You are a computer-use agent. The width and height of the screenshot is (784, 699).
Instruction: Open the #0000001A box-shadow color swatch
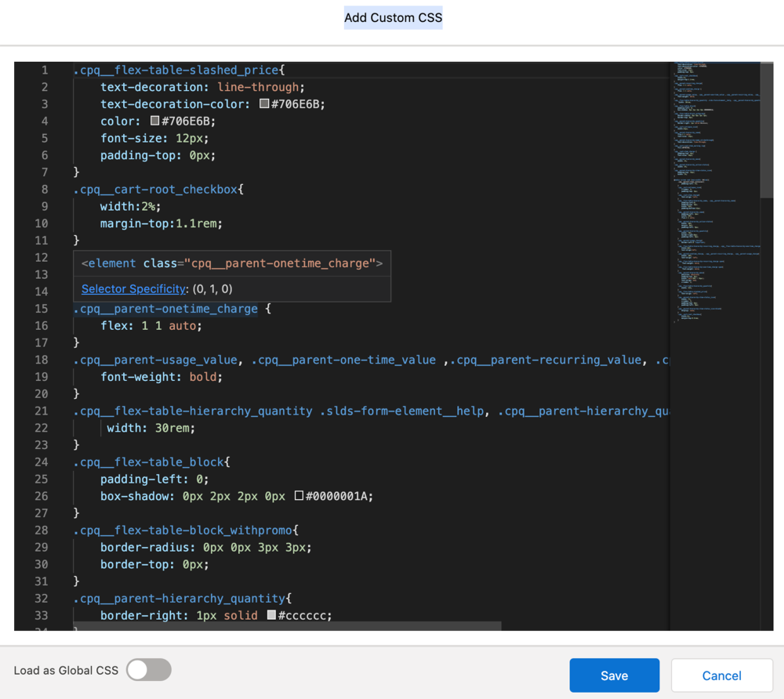tap(299, 495)
